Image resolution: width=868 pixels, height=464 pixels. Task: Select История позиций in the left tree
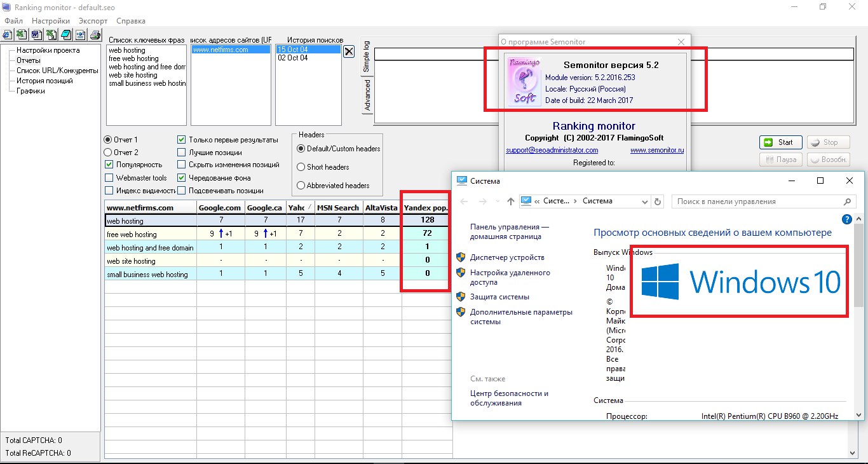click(x=44, y=81)
